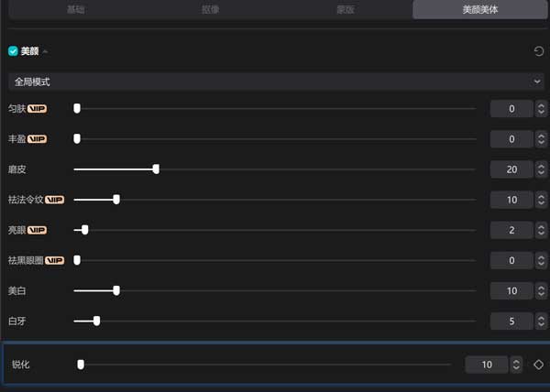Click the stepper arrows for 锐化 value

[x=516, y=365]
